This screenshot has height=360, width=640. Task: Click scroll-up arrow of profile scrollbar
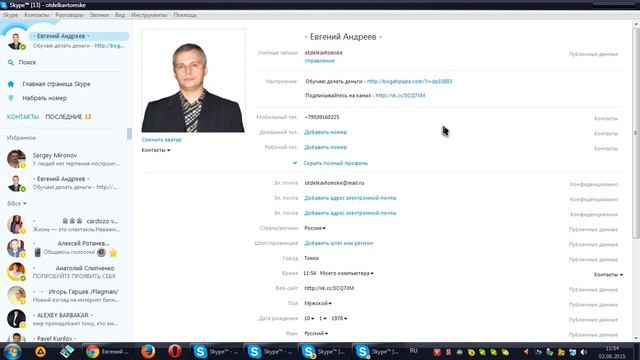[x=636, y=25]
